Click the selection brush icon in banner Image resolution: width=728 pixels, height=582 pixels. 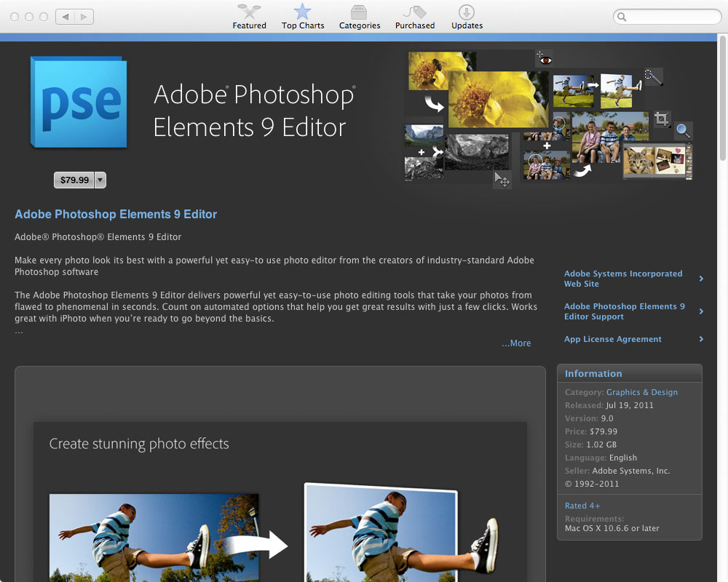(653, 76)
